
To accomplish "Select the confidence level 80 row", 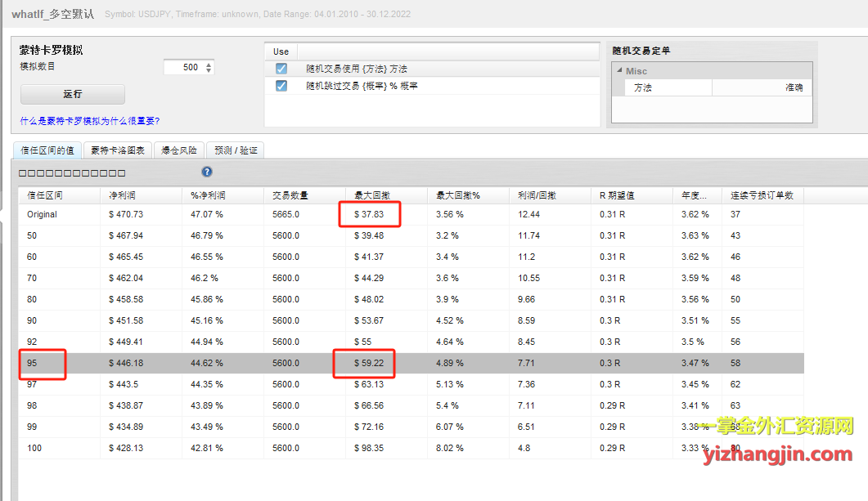I will point(411,299).
